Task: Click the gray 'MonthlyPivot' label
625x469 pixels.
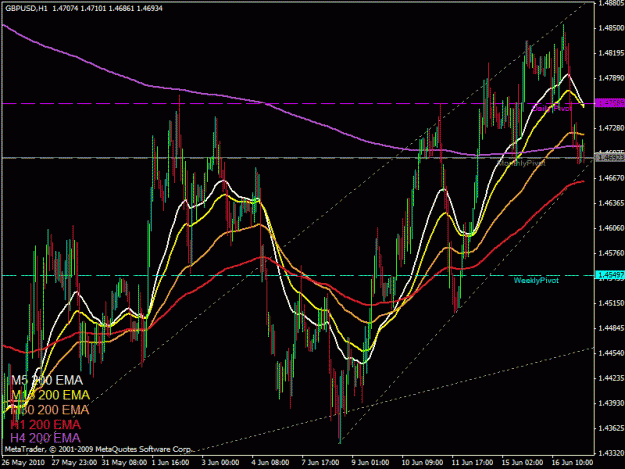Action: pos(521,163)
